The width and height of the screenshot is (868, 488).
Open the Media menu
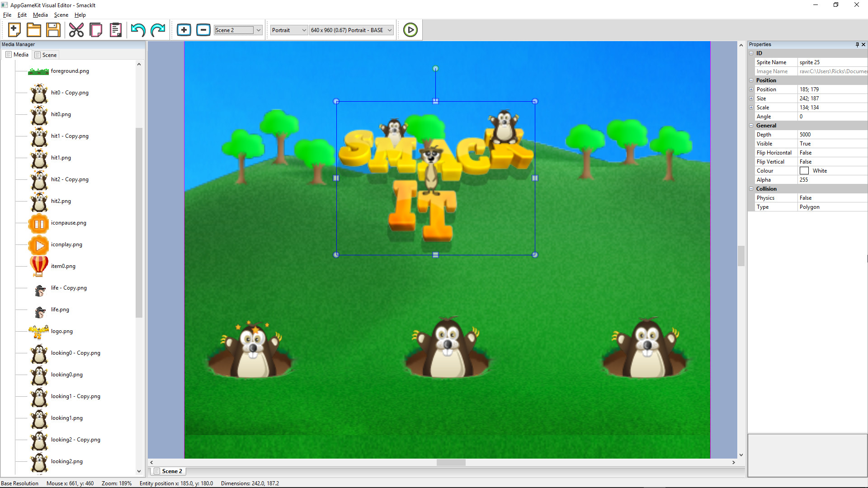40,14
